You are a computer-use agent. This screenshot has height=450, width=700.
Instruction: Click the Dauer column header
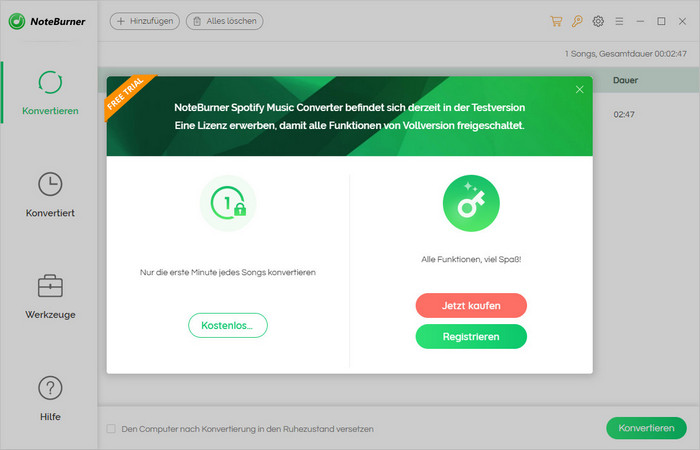pos(625,80)
